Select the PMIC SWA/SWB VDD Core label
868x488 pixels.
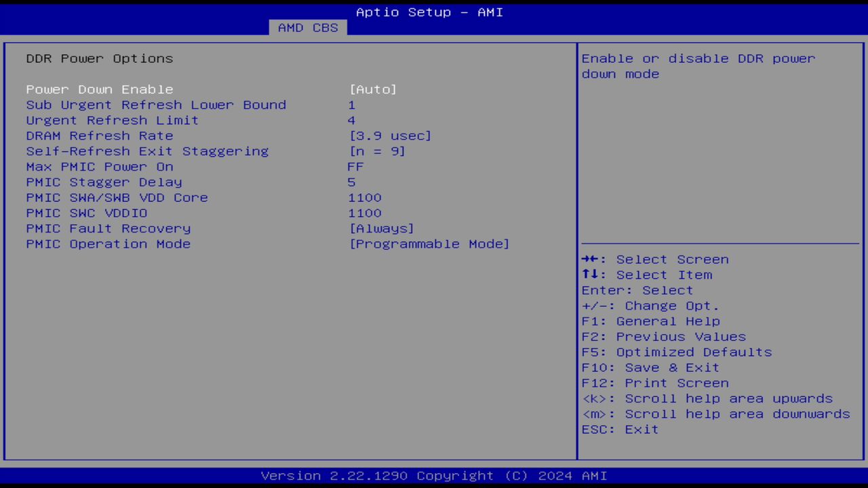(x=117, y=198)
